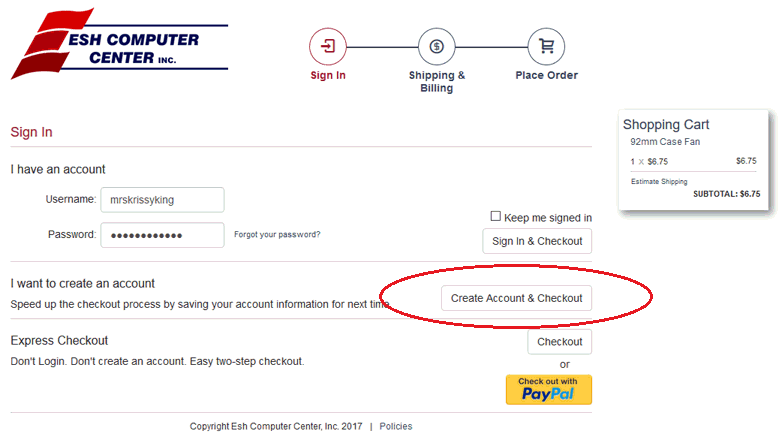Click the 92mm Case Fan cart item
Image resolution: width=779 pixels, height=443 pixels.
pyautogui.click(x=665, y=142)
